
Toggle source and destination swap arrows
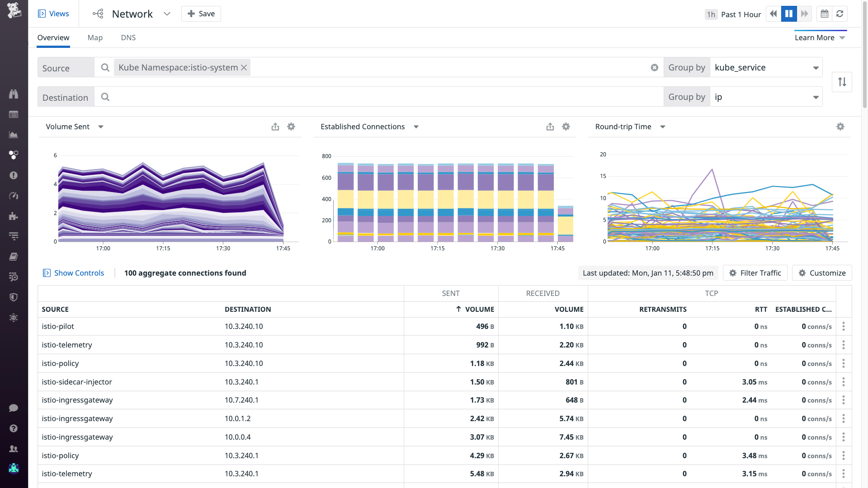(842, 82)
